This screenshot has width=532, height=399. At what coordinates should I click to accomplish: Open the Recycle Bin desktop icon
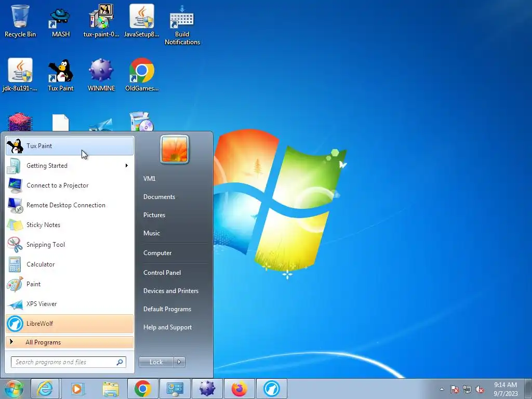20,21
